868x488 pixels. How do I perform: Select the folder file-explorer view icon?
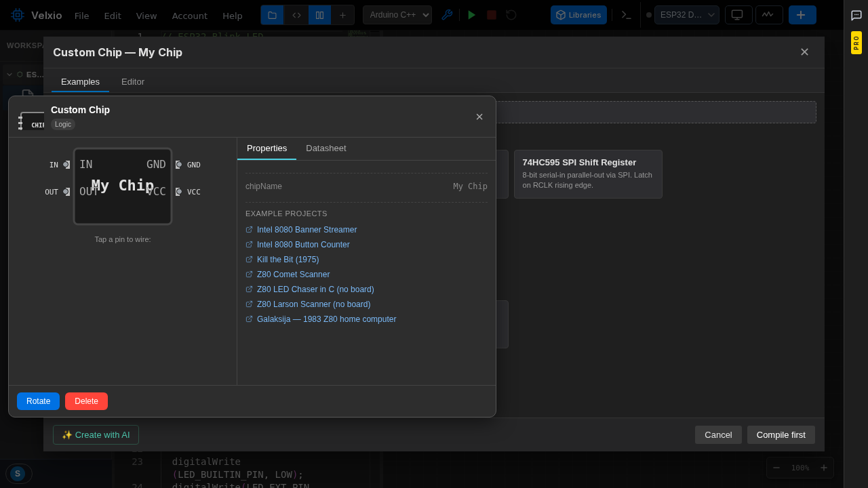click(272, 15)
